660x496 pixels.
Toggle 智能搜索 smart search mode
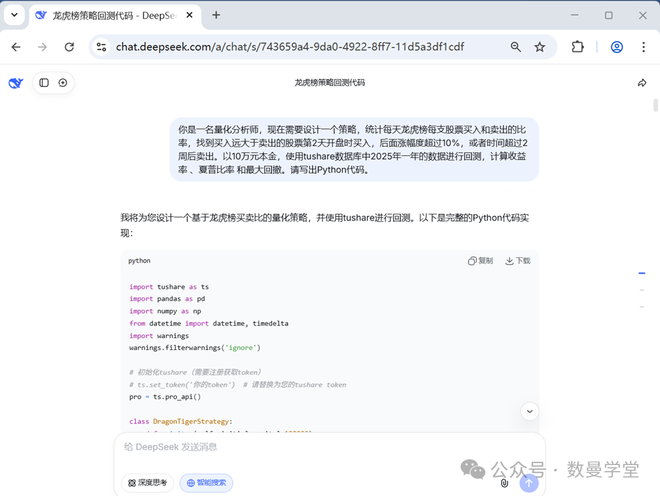coord(205,483)
